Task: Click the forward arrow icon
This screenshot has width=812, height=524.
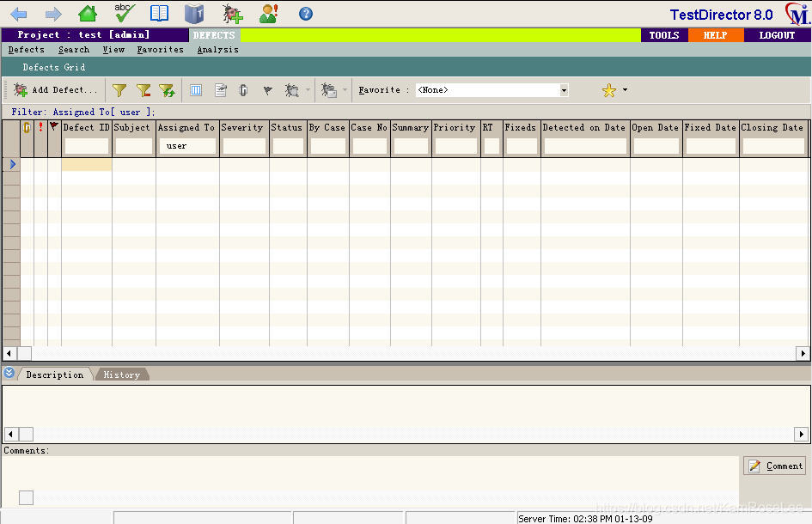Action: (x=53, y=14)
